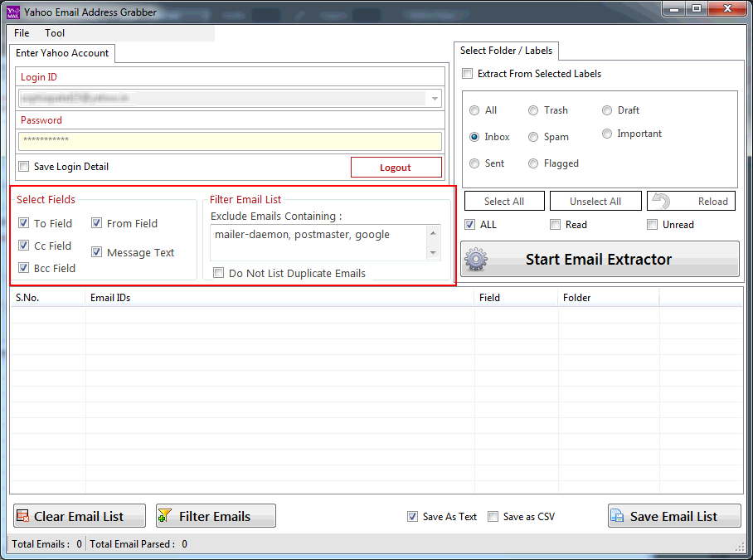
Task: Click the Field column header
Action: coord(517,298)
